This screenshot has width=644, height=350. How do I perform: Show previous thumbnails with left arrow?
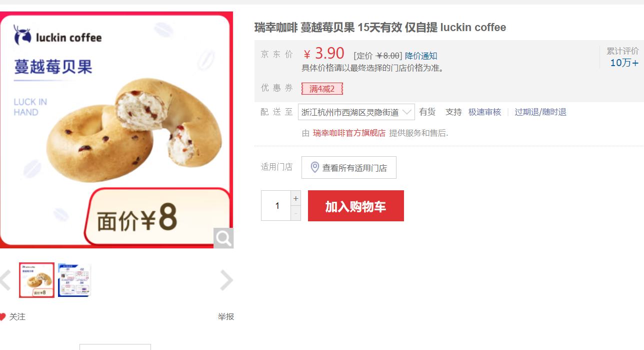click(4, 280)
